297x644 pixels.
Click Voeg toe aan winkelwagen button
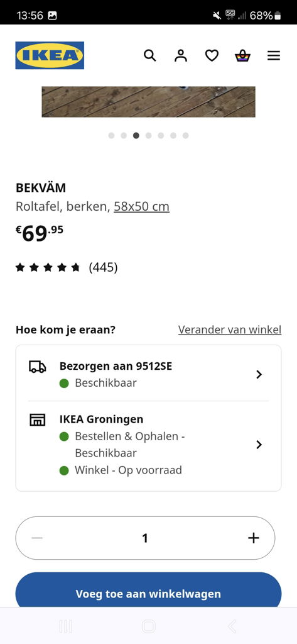click(148, 594)
